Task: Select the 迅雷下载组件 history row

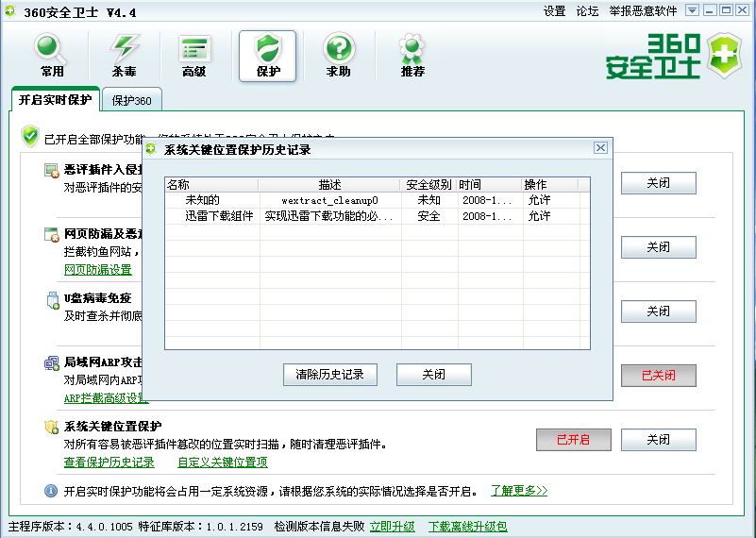Action: pos(377,216)
